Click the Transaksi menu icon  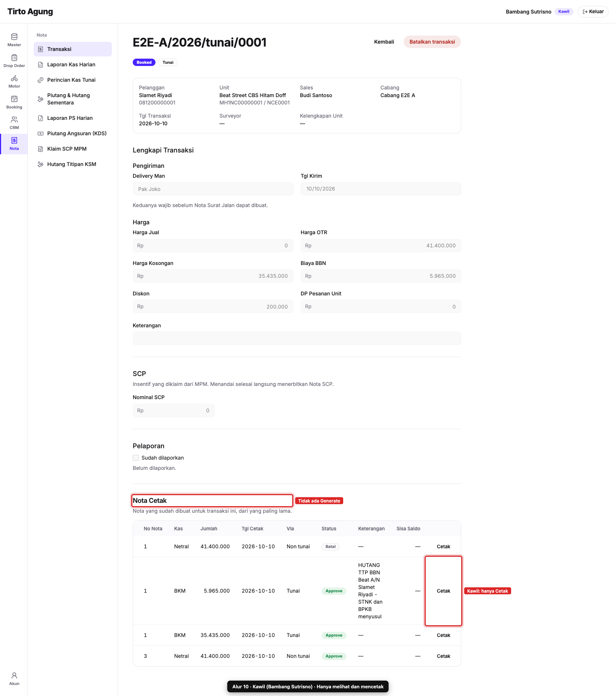41,49
